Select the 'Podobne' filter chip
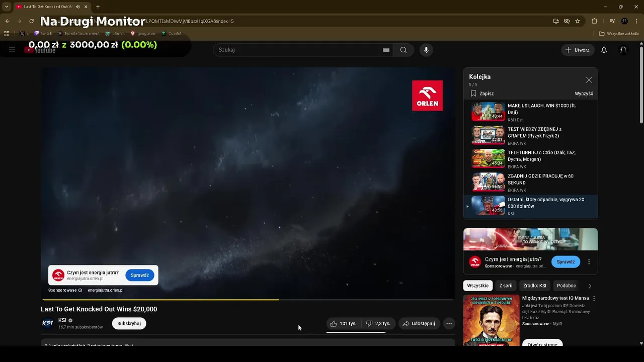Screen dimensions: 644x362 pyautogui.click(x=567, y=286)
